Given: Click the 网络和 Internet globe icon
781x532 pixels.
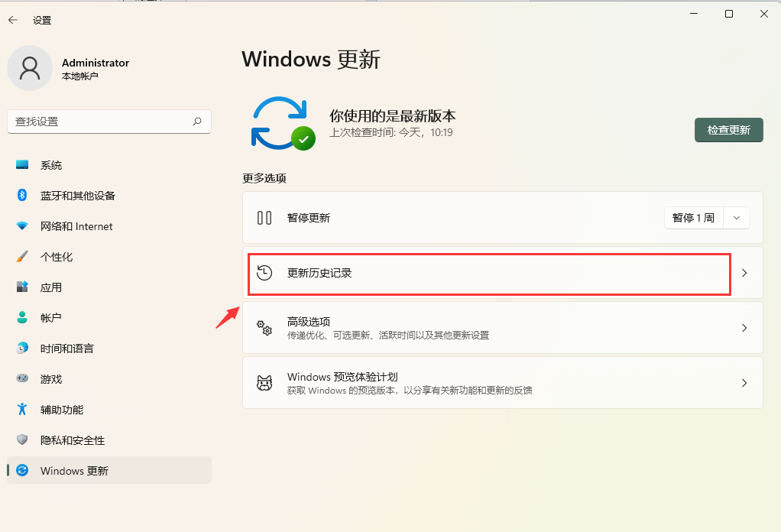Looking at the screenshot, I should pyautogui.click(x=21, y=226).
